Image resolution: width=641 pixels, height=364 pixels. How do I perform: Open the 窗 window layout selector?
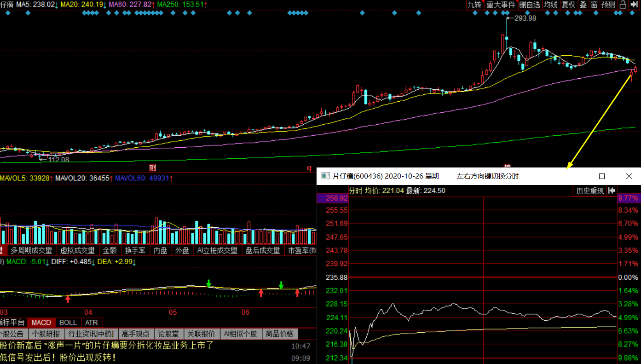(x=594, y=5)
